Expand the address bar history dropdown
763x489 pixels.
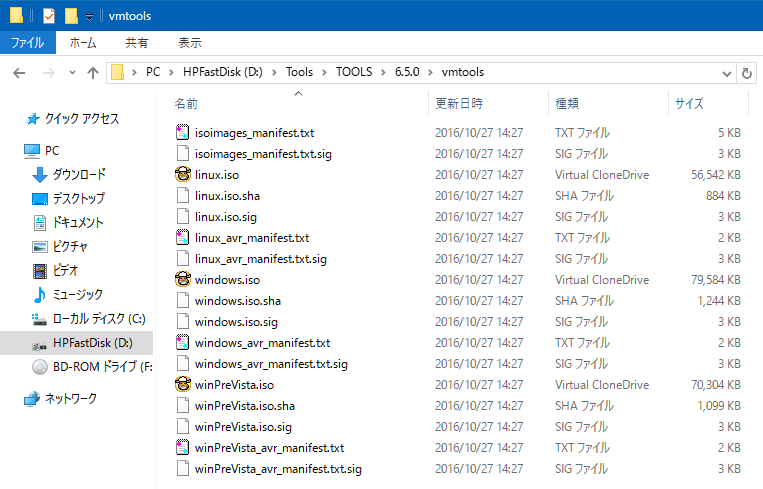tap(727, 73)
